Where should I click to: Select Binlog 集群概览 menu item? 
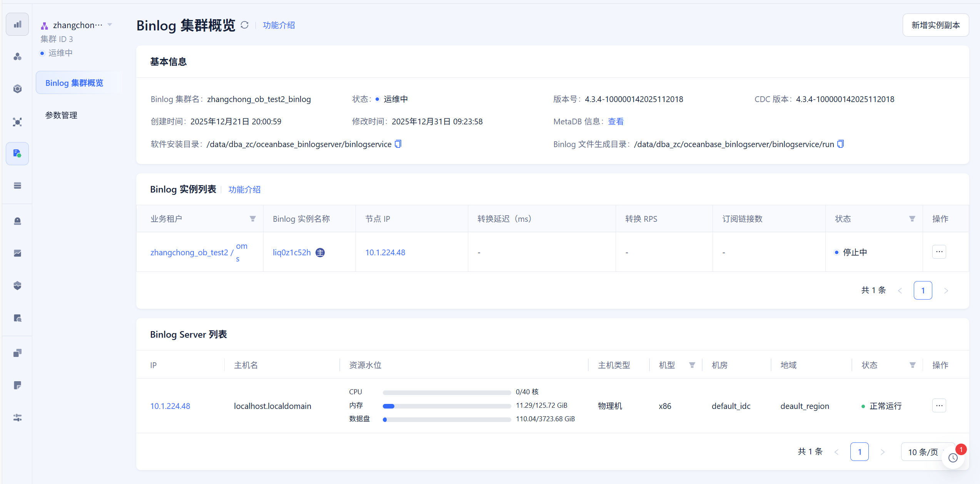(x=74, y=83)
